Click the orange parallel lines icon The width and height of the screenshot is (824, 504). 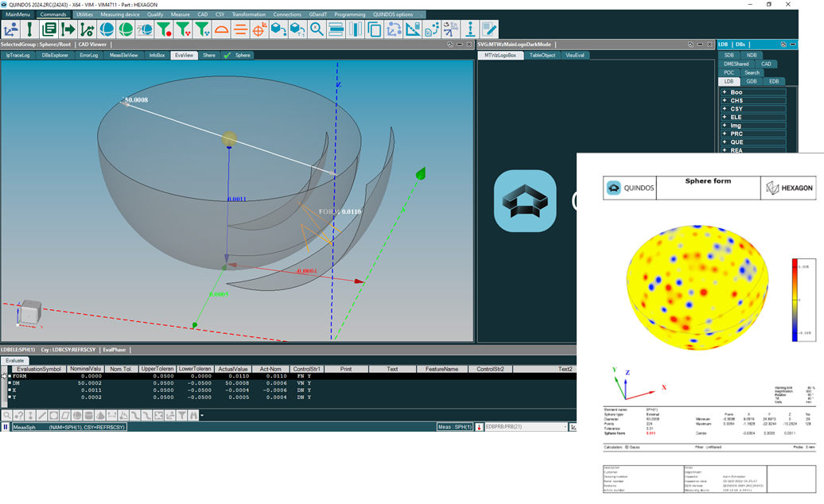click(240, 29)
